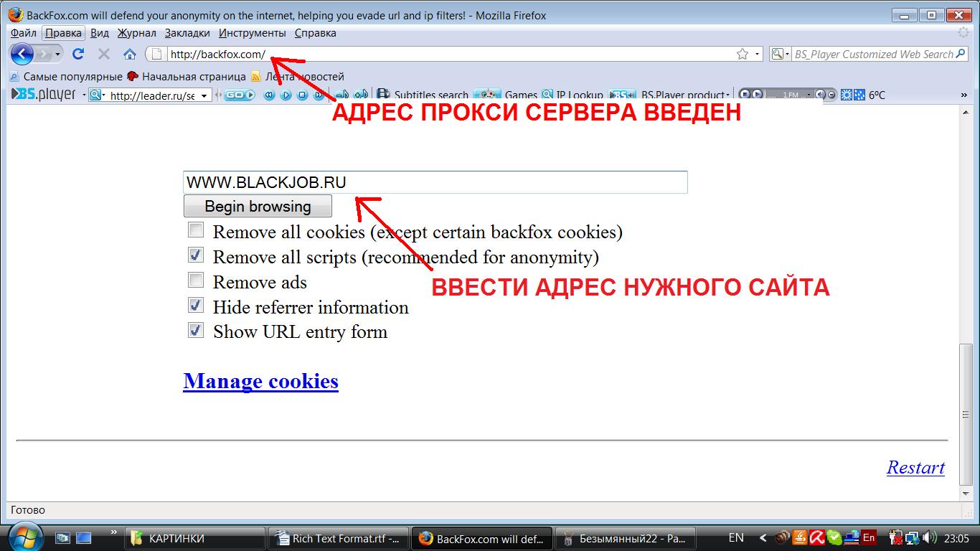Screen dimensions: 980x551
Task: Click the radio play button on toolbar
Action: click(757, 95)
